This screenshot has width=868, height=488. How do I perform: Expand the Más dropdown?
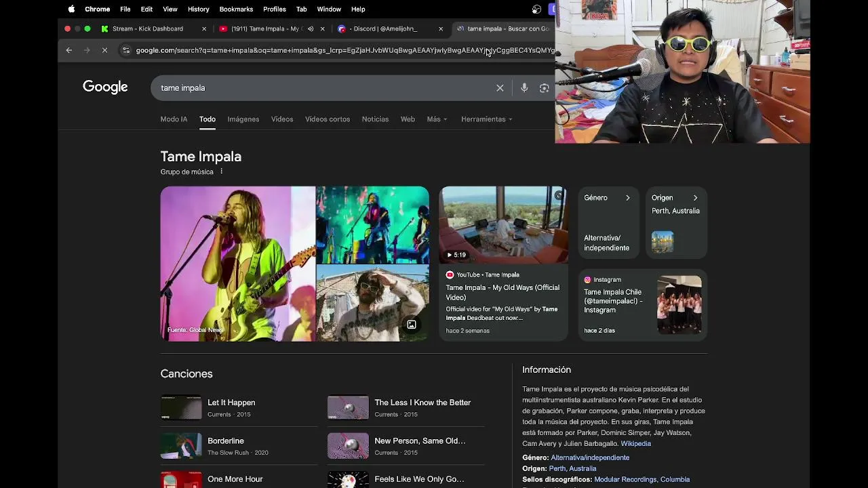[437, 119]
